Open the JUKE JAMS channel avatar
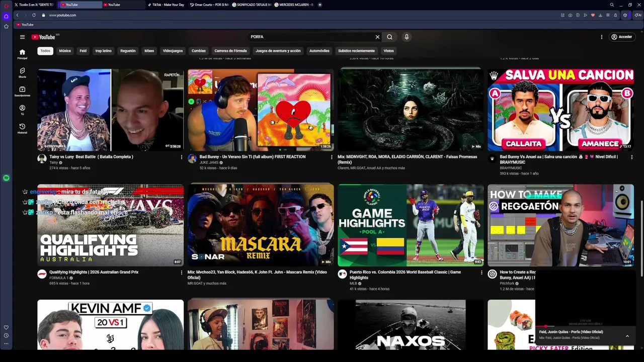Screen dimensions: 644x362 click(192, 159)
